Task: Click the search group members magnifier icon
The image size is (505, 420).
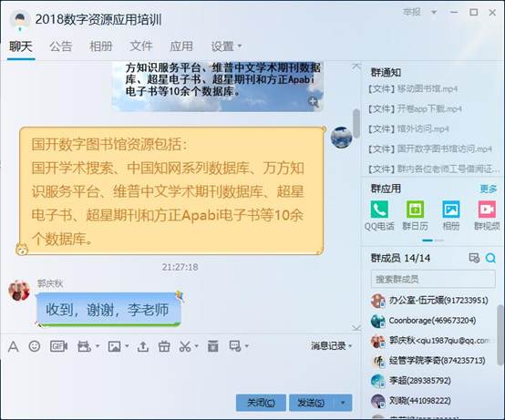Action: click(x=490, y=258)
